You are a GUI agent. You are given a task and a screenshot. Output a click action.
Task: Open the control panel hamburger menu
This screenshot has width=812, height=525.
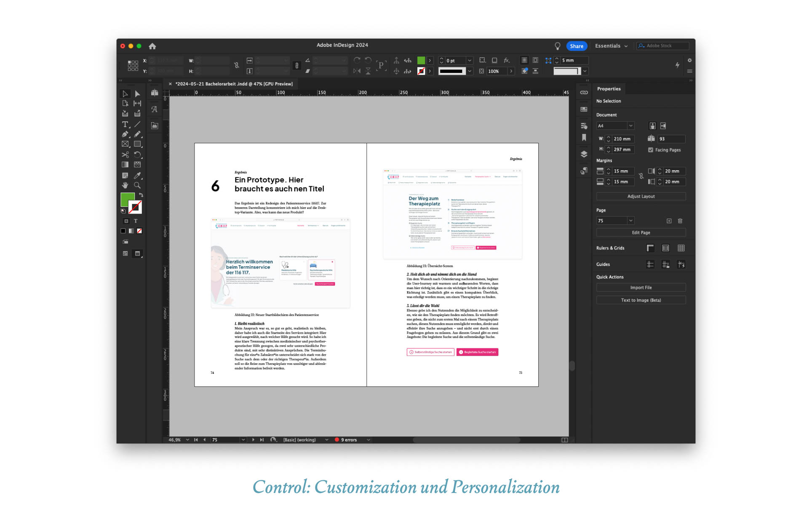[x=689, y=71]
